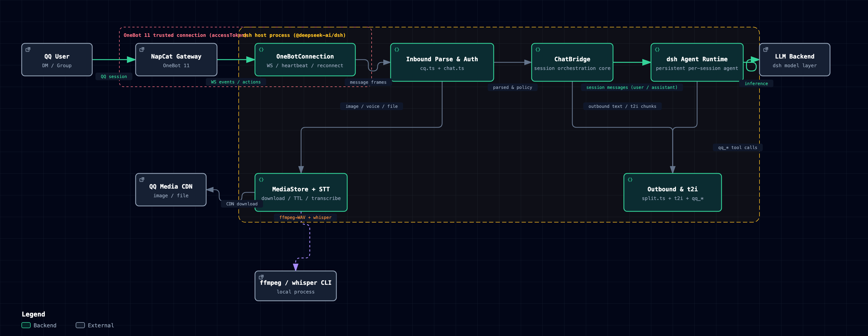The image size is (868, 336).
Task: Select the QQ User node title
Action: click(57, 57)
